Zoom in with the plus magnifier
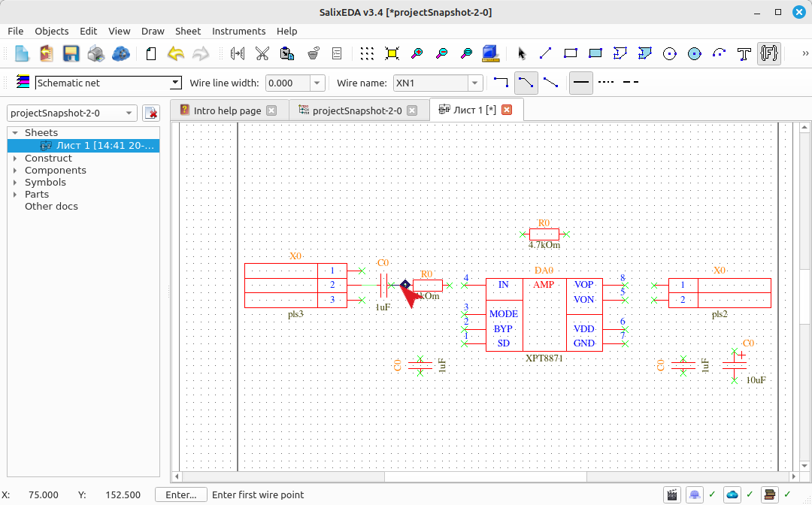The height and width of the screenshot is (505, 812). click(417, 54)
